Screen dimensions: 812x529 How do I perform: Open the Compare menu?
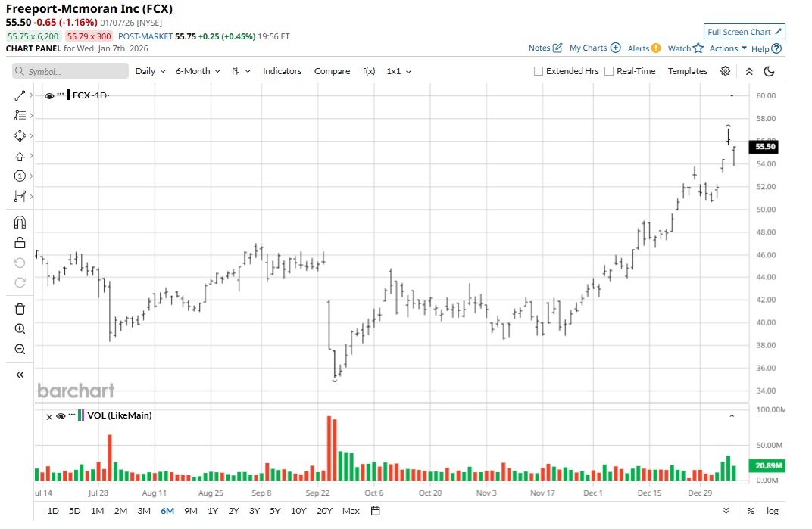click(332, 71)
